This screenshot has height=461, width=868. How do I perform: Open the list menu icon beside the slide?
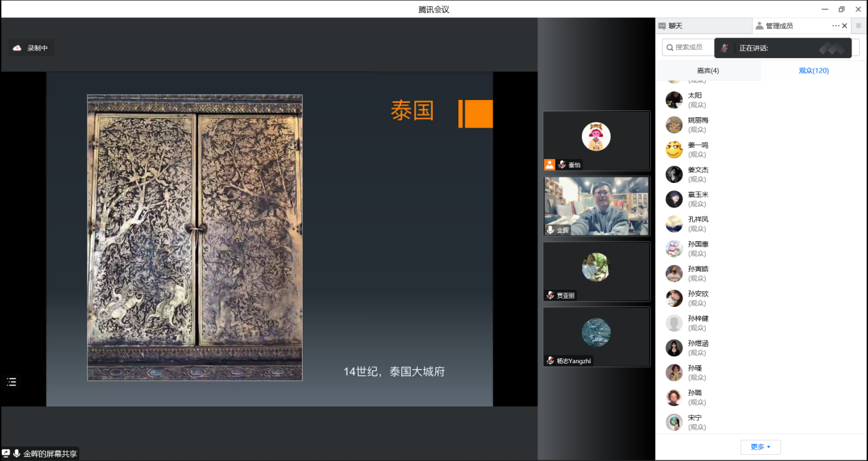pos(12,382)
